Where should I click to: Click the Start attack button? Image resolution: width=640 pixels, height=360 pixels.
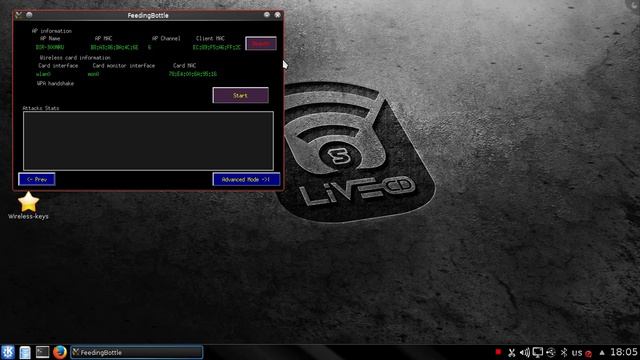(x=240, y=95)
